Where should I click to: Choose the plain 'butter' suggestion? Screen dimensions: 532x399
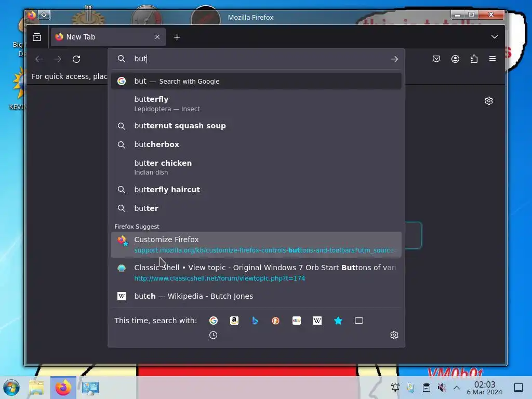[x=256, y=208]
